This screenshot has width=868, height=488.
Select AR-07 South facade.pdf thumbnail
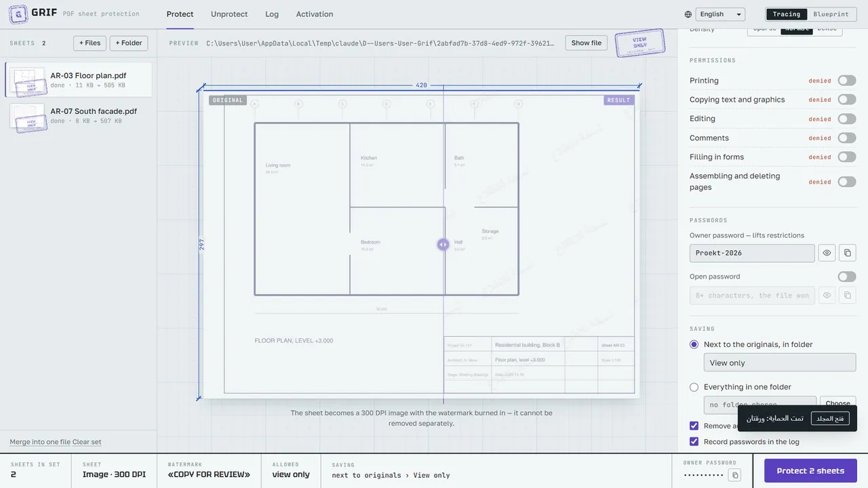[x=28, y=117]
